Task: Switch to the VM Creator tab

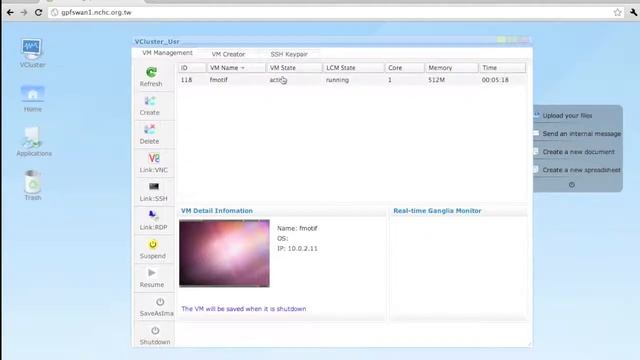Action: [x=228, y=54]
